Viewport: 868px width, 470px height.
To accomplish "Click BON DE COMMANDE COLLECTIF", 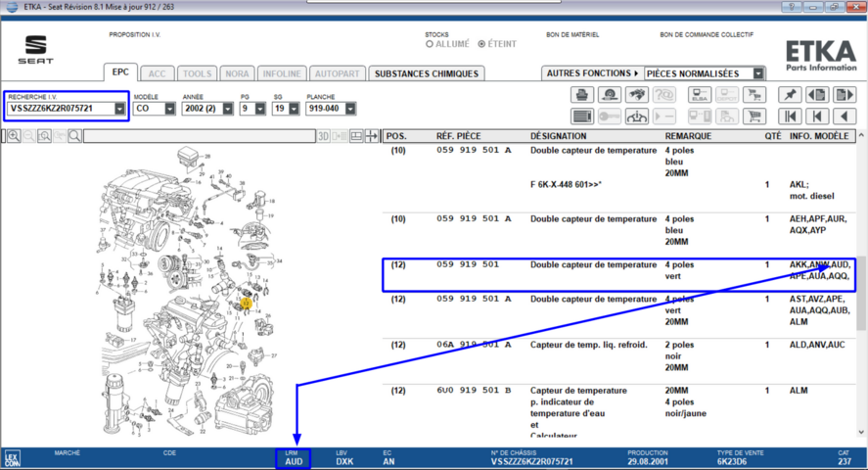I will [707, 35].
